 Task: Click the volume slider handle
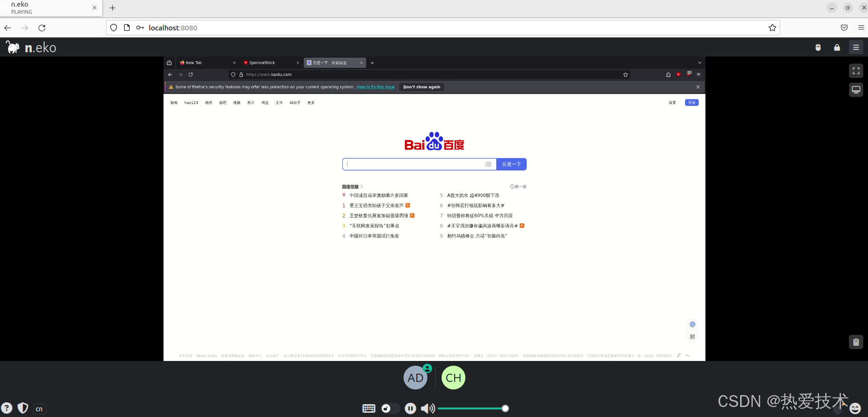(505, 408)
